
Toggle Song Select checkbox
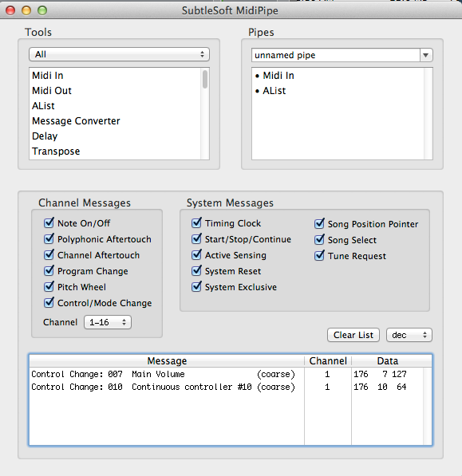(x=319, y=240)
